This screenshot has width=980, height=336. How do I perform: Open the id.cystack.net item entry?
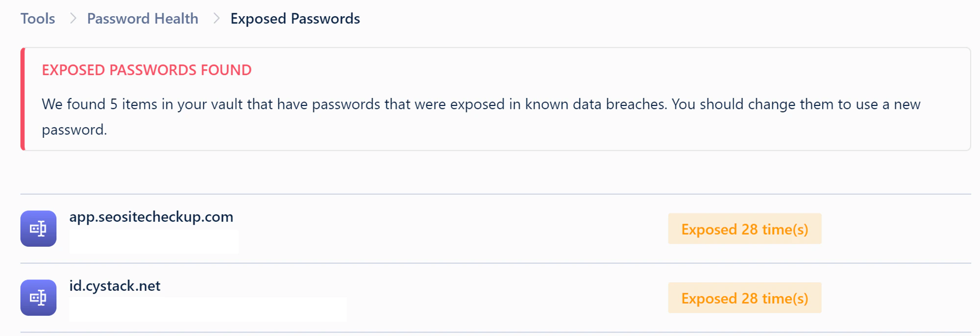pos(115,286)
